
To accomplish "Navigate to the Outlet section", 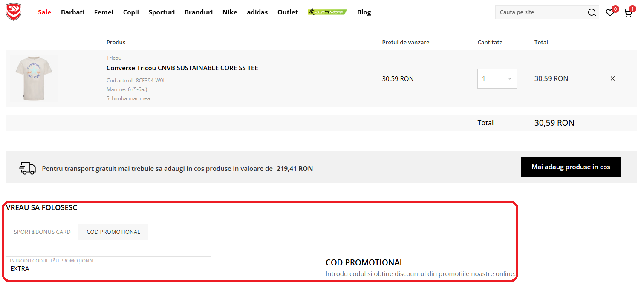I will 287,12.
